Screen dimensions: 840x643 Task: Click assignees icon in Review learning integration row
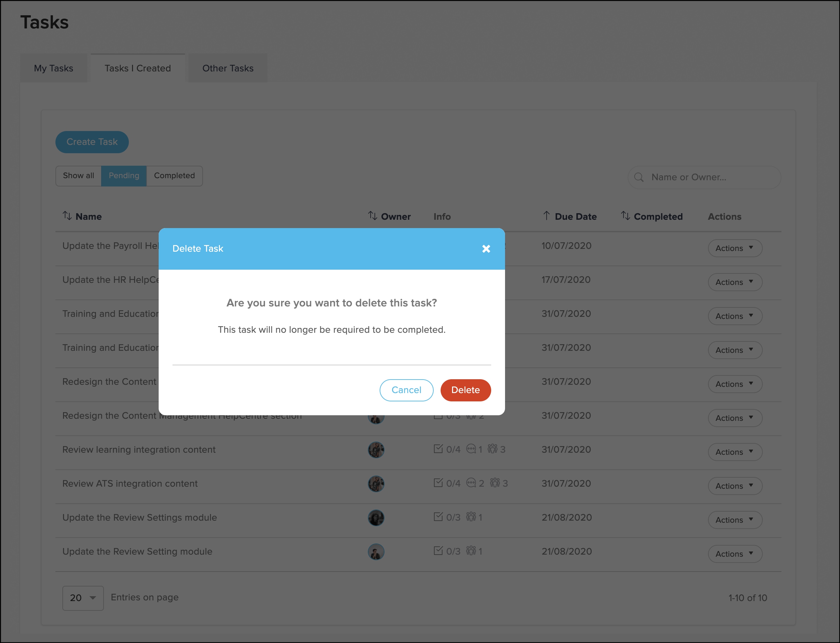[493, 449]
